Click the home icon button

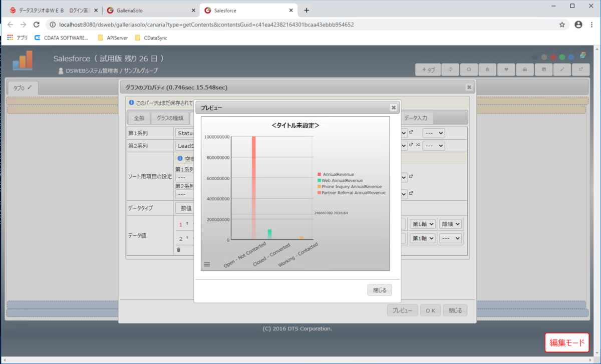tap(487, 70)
